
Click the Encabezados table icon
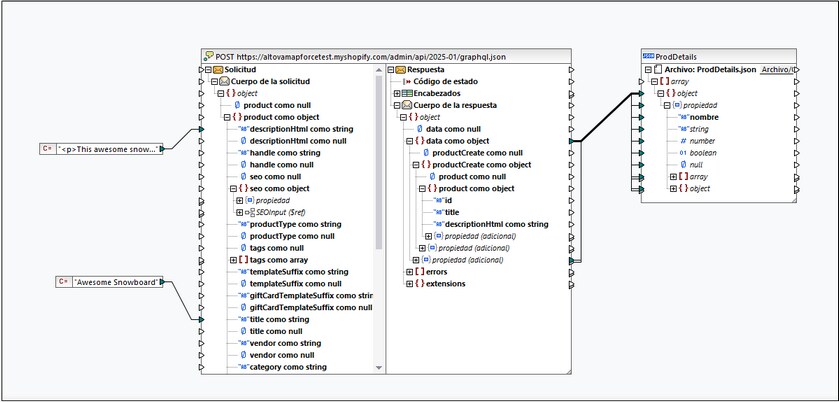(407, 94)
